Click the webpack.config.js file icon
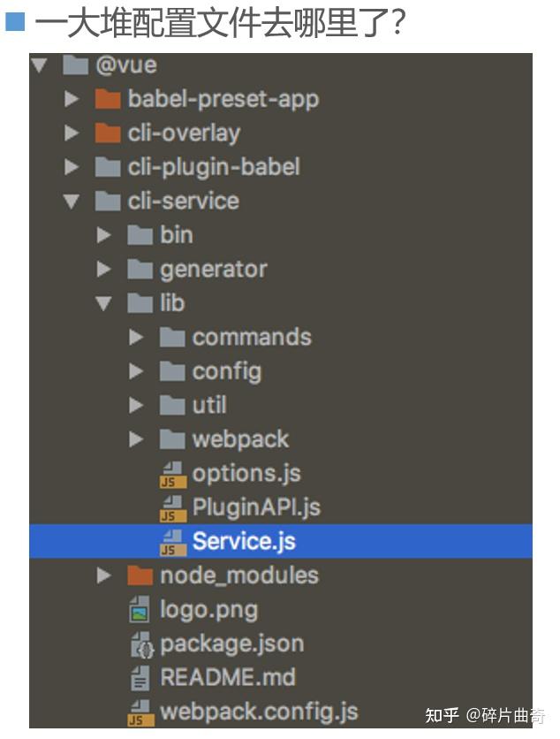This screenshot has height=739, width=560. pyautogui.click(x=140, y=712)
